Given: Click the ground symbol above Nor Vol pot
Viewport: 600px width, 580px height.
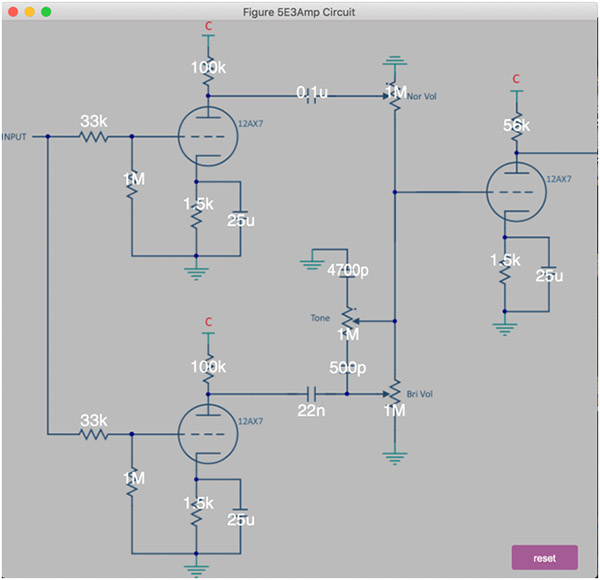Looking at the screenshot, I should tap(395, 61).
